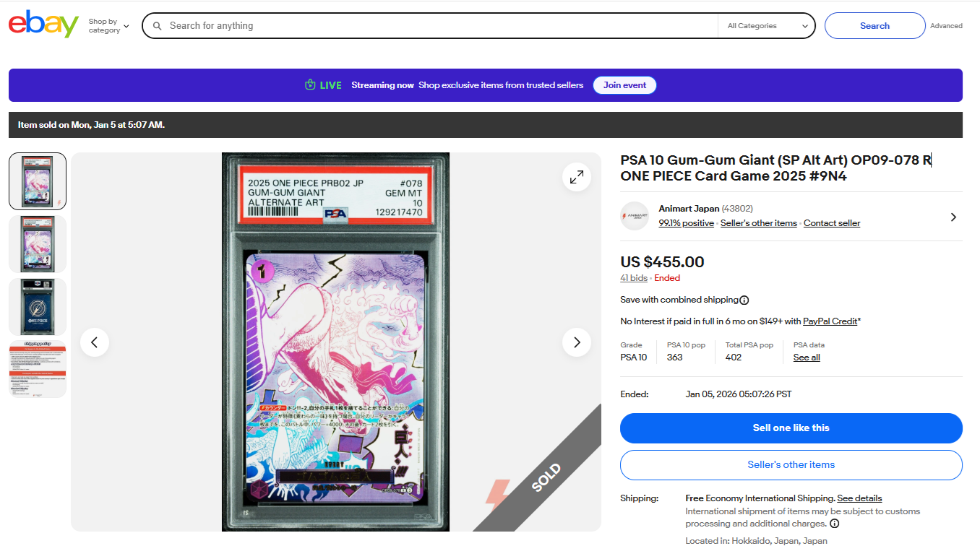Click the customs charges info icon
The height and width of the screenshot is (546, 980).
tap(834, 524)
